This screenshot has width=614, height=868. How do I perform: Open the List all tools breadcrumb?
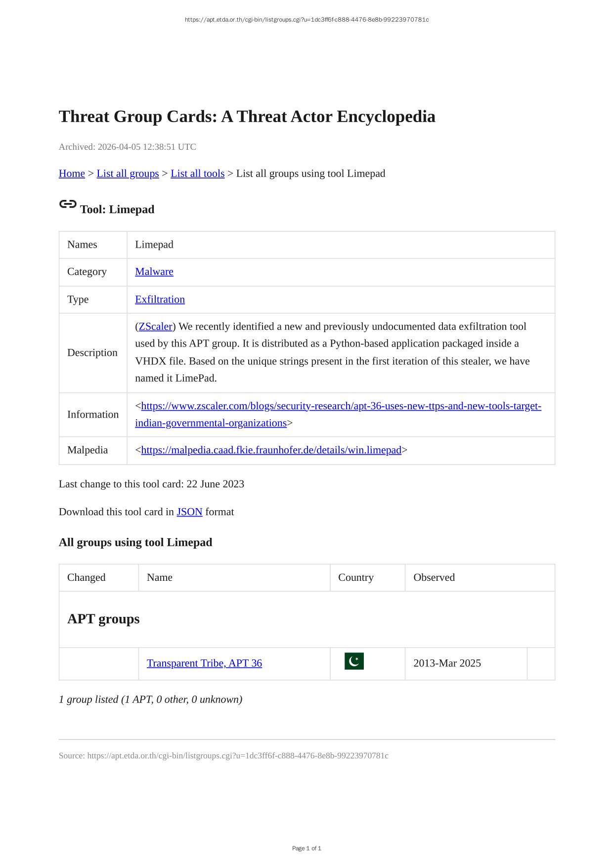click(197, 174)
